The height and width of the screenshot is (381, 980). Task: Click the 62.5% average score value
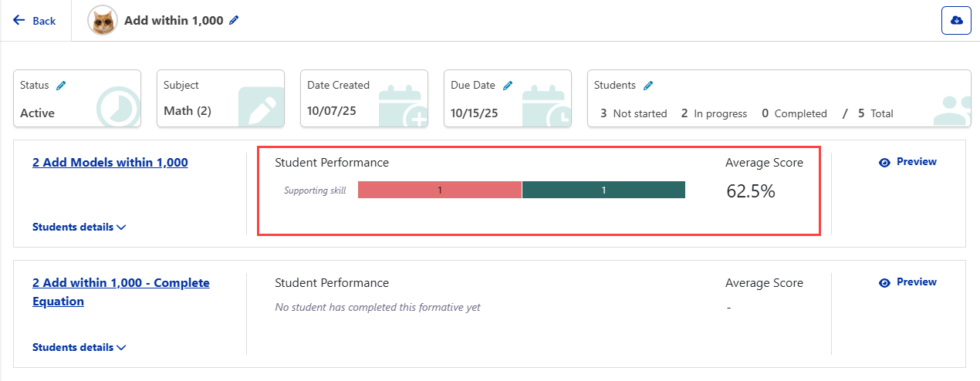[x=750, y=191]
